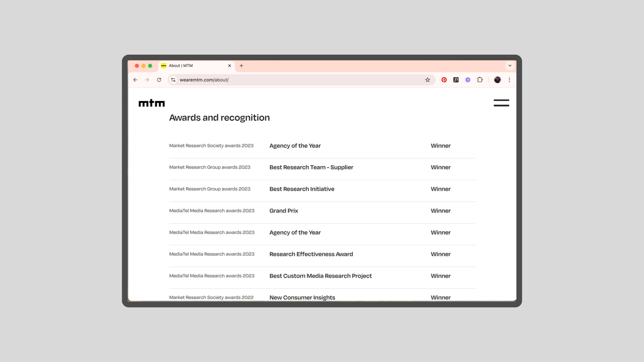Go forward to the next page

[147, 80]
